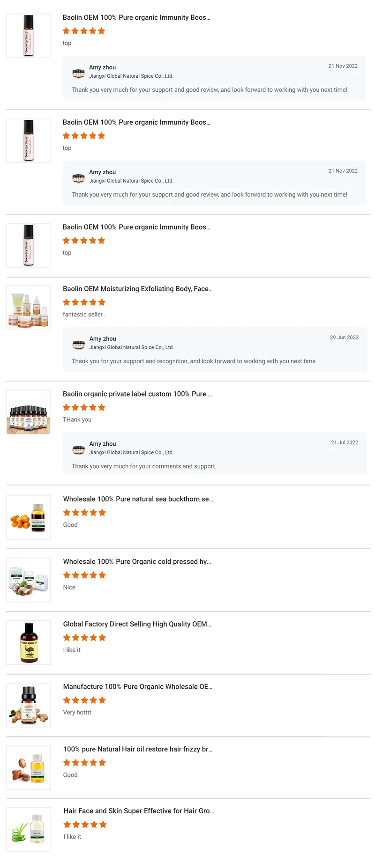Click Jiangxi Global company name in 21 Jul reply
The height and width of the screenshot is (868, 375).
[131, 453]
